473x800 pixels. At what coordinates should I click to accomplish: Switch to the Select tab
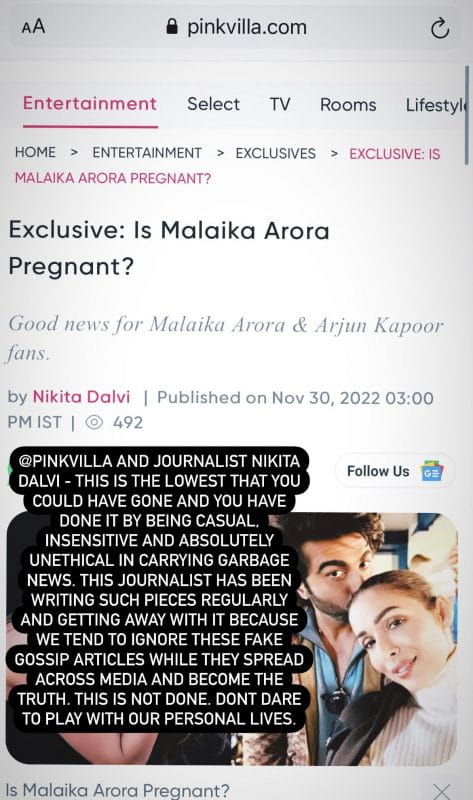(x=213, y=104)
